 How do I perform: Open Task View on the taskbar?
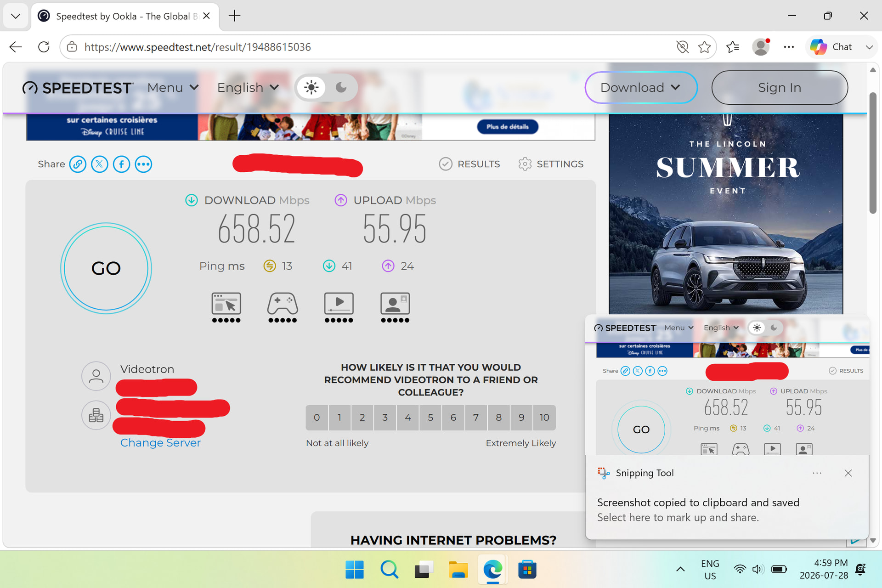424,570
